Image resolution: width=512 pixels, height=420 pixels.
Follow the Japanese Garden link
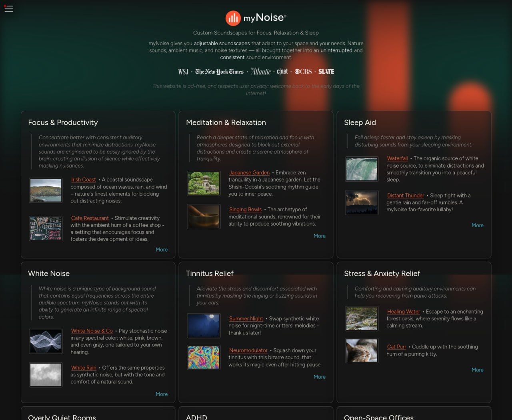pyautogui.click(x=249, y=172)
